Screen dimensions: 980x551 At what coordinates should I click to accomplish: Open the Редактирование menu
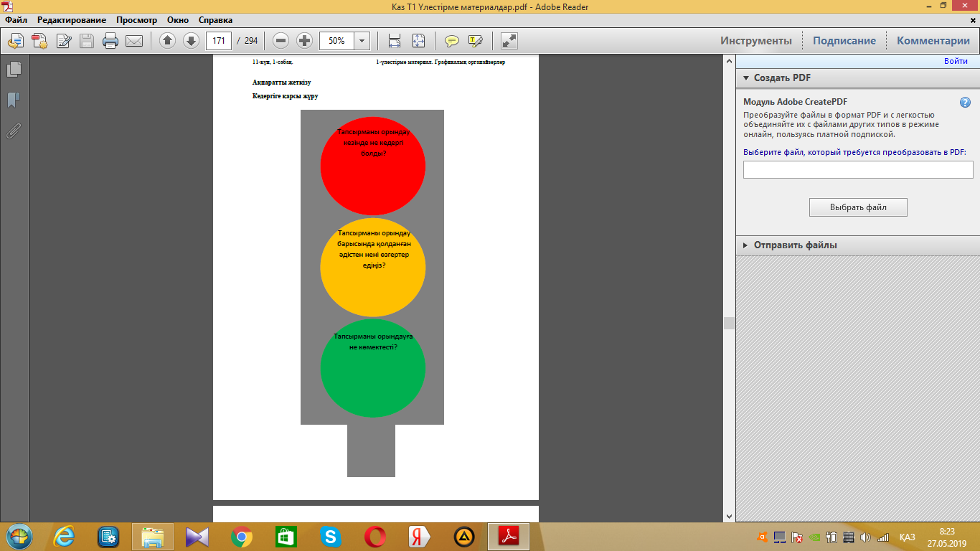(72, 20)
